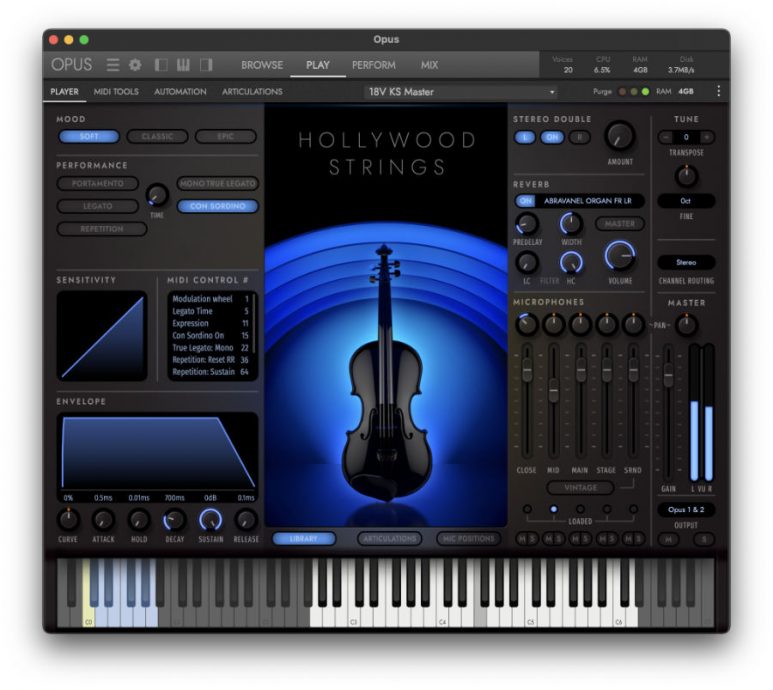Toggle the right sidebar panel icon
The height and width of the screenshot is (690, 773).
(206, 65)
